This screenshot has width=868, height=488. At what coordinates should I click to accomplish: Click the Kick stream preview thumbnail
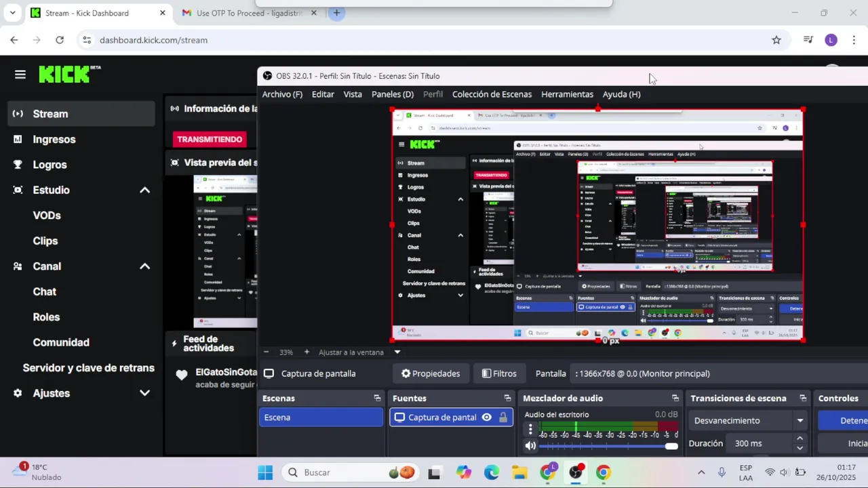(225, 251)
